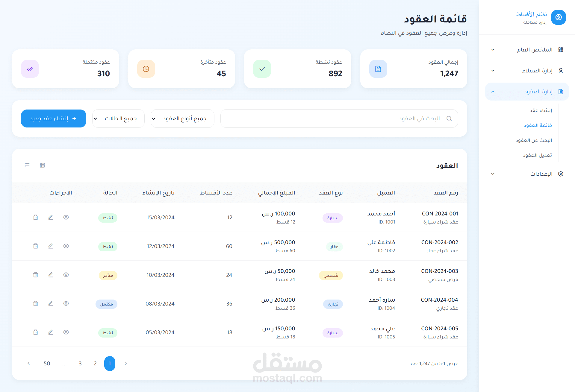The width and height of the screenshot is (575, 392).
Task: Open إنشاء عقد in sidebar submenu
Action: click(x=541, y=110)
